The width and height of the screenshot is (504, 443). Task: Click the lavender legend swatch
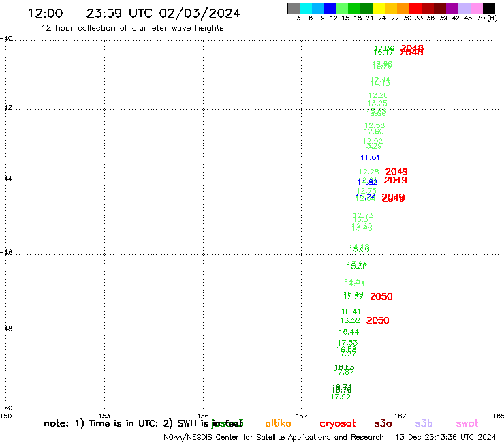click(x=464, y=8)
